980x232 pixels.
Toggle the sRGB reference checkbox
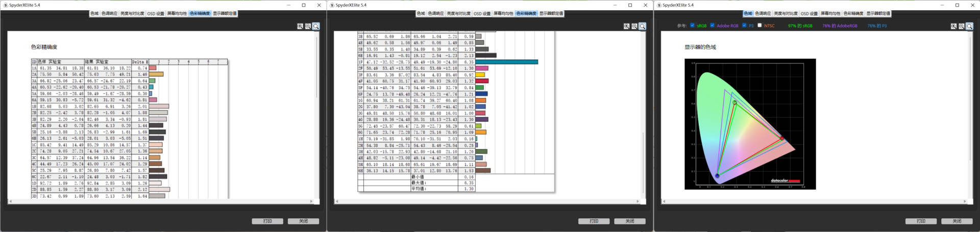coord(692,25)
